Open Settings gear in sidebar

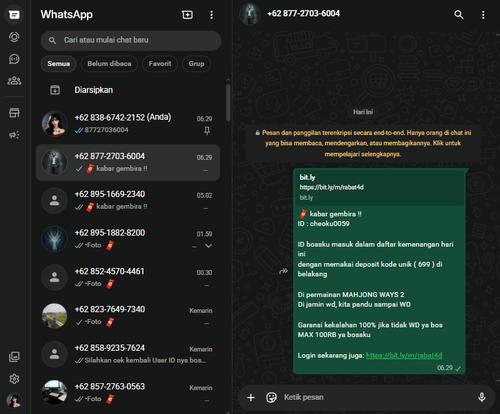tap(14, 379)
